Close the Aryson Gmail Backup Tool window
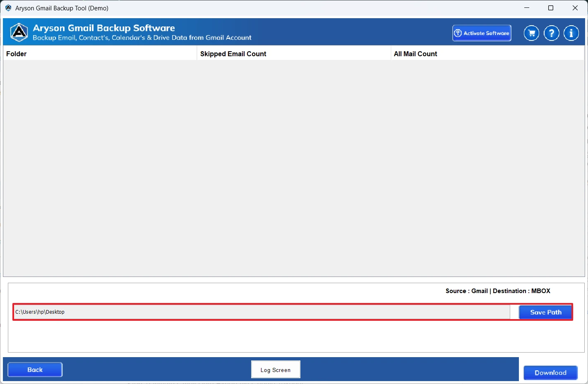The image size is (588, 384). click(575, 8)
